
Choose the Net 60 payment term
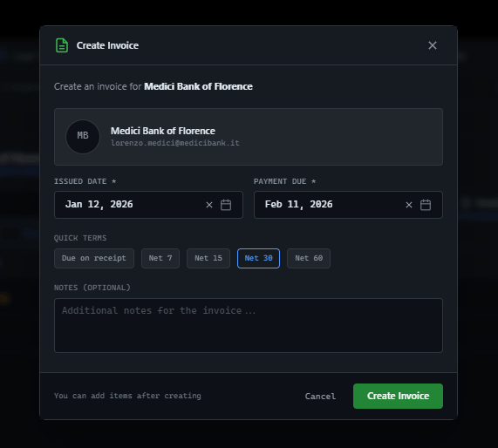309,258
